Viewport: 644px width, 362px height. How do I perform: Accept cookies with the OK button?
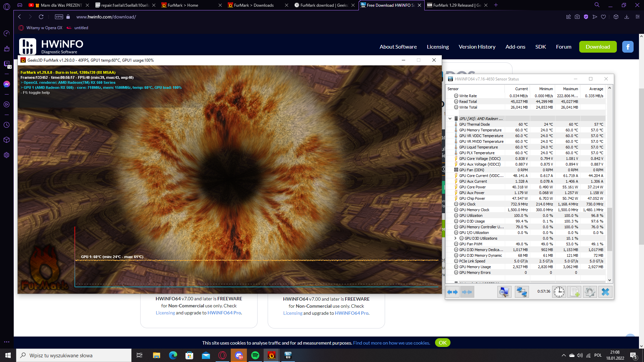[x=443, y=343]
